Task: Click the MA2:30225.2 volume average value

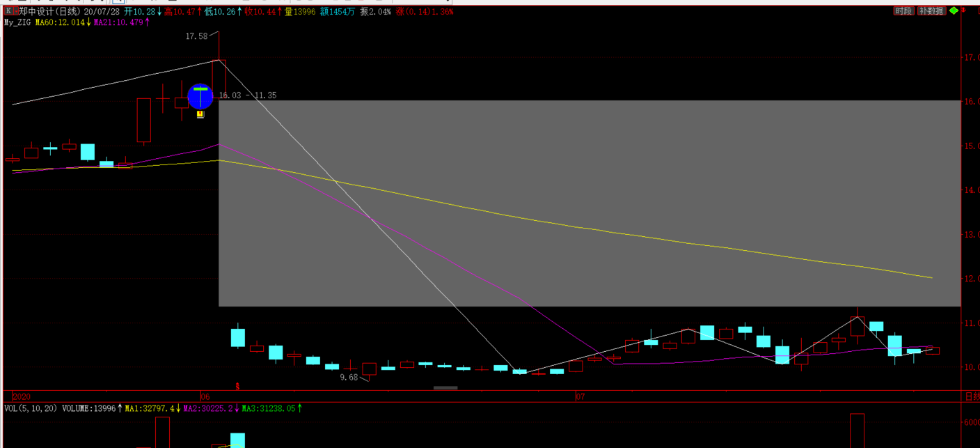Action: click(207, 408)
